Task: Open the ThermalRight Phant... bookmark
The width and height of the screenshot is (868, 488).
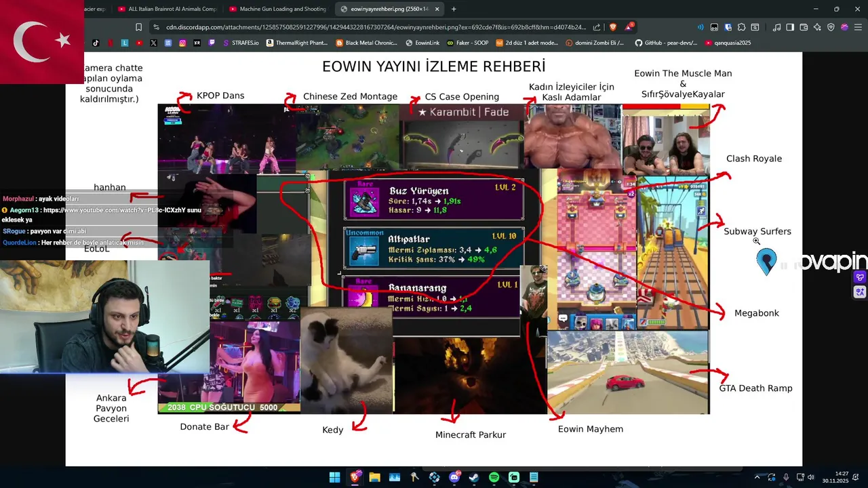Action: [x=298, y=43]
